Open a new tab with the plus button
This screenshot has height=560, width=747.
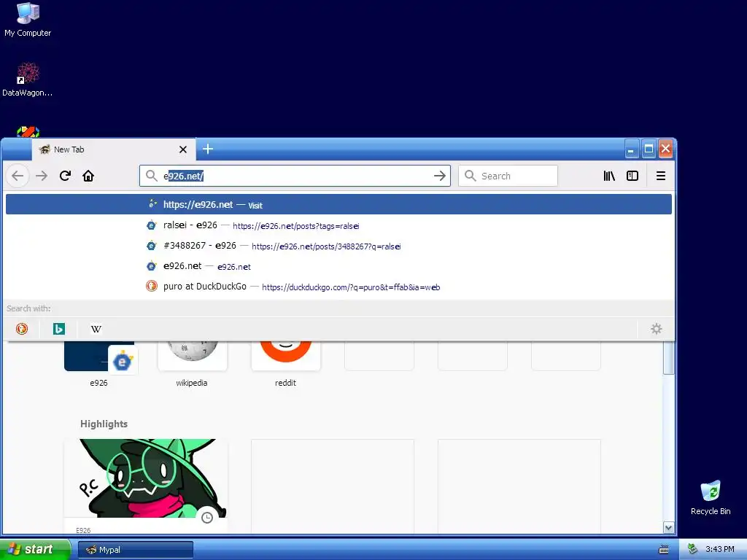coord(208,149)
